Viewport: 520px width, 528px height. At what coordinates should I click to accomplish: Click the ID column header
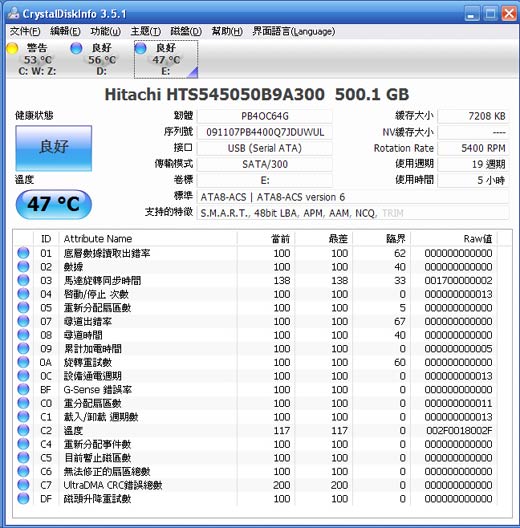pos(46,239)
